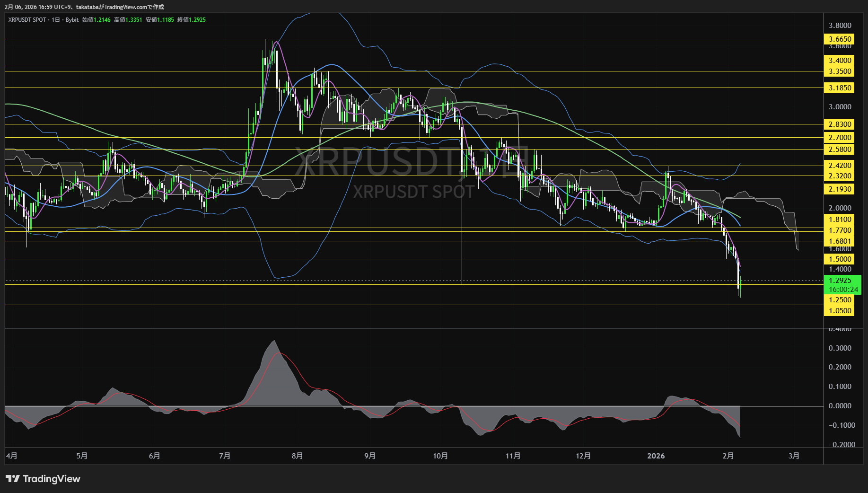
Task: Select the 2.1930 price level label
Action: pos(840,189)
